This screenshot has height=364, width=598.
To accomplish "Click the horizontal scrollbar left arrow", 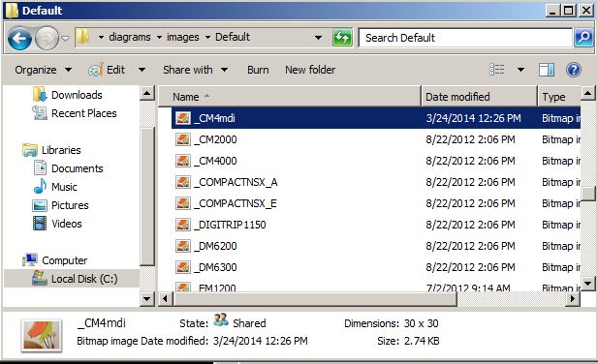I will pos(165,299).
